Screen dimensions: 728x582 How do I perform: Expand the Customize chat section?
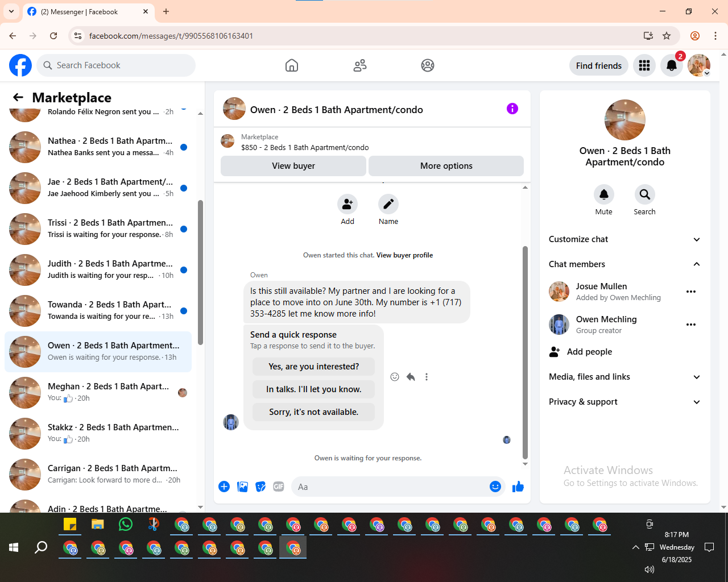(625, 239)
